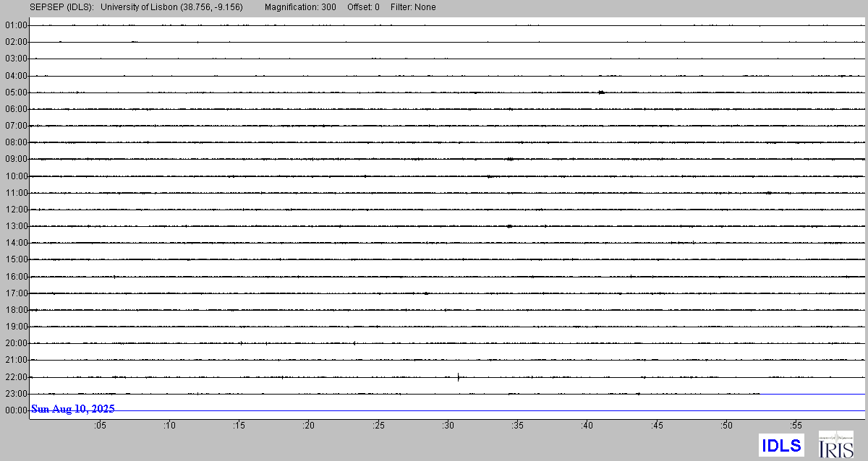Click the 11:00 hour label
This screenshot has width=868, height=461.
click(x=16, y=193)
